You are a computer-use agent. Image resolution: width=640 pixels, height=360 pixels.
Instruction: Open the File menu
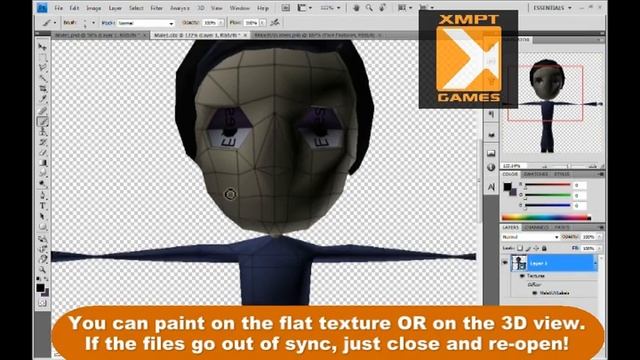[58, 8]
